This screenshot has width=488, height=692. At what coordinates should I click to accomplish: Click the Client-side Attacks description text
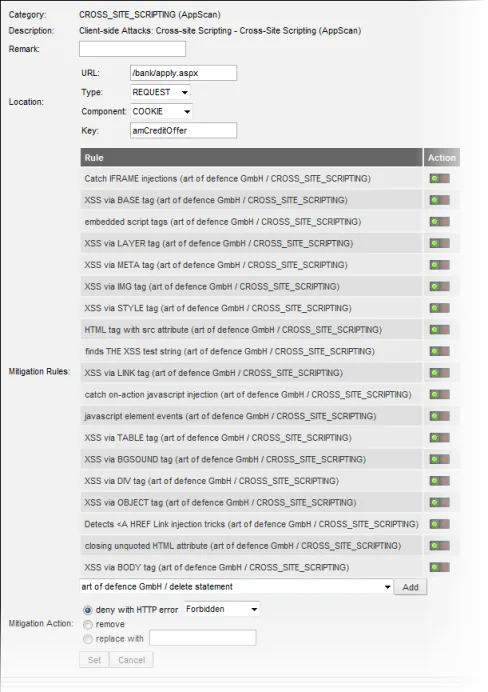[x=220, y=31]
